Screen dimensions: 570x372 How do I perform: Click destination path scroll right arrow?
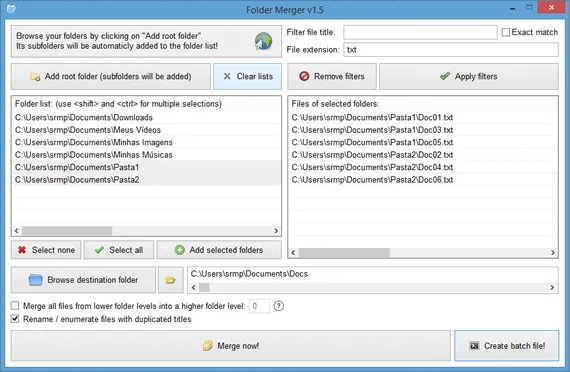(x=552, y=287)
